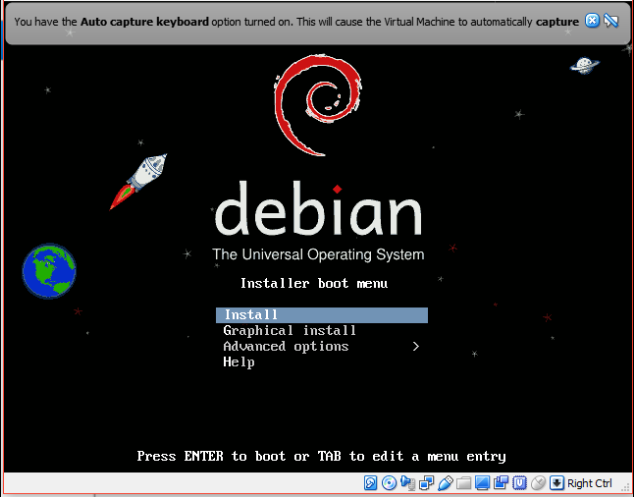
Task: Click the hard disk activity status icon
Action: 370,483
